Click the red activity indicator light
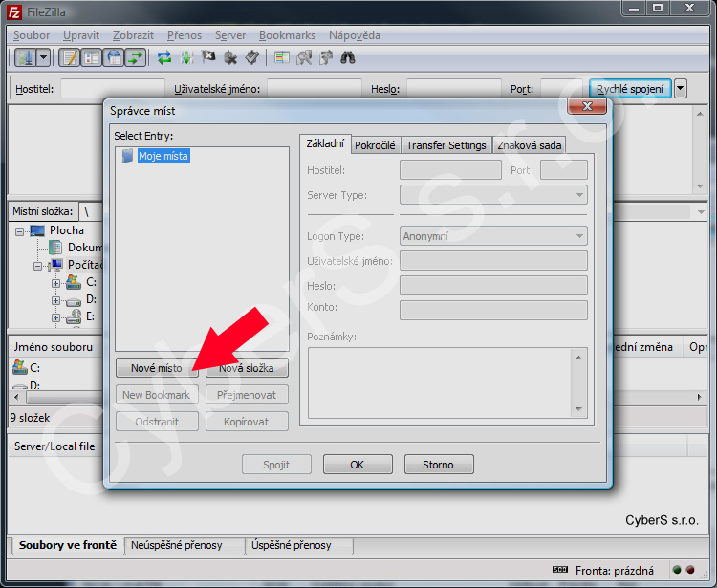This screenshot has height=588, width=717. pos(690,570)
